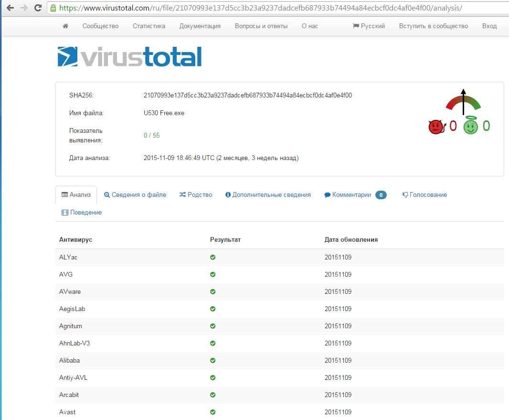Image resolution: width=509 pixels, height=420 pixels.
Task: Click the Дата обновления column header
Action: click(351, 240)
